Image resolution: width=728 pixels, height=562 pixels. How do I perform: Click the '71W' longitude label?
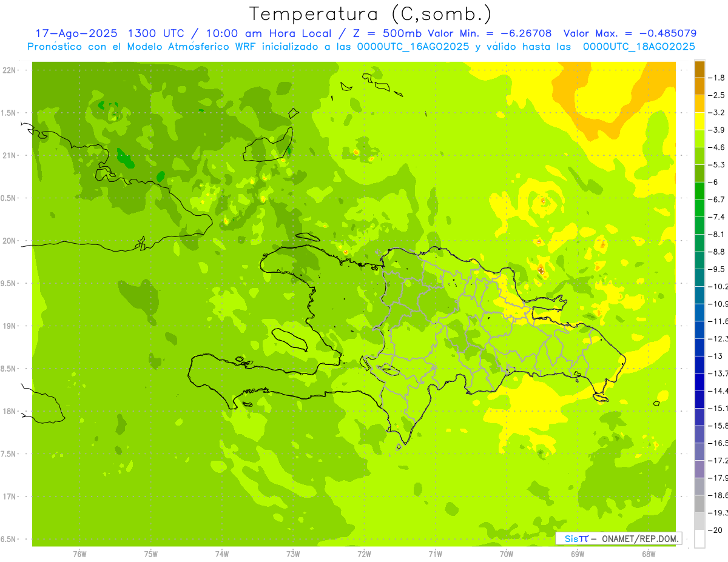435,553
